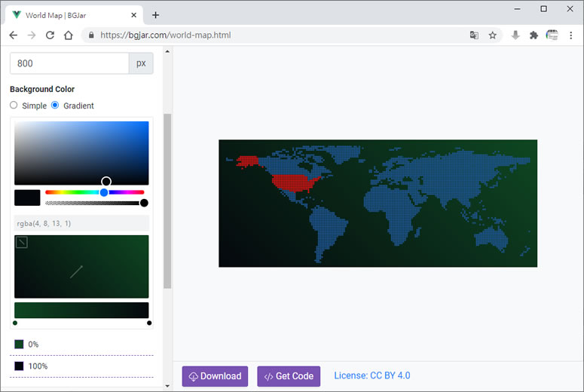Click the saturation-brightness color picker area

(81, 153)
